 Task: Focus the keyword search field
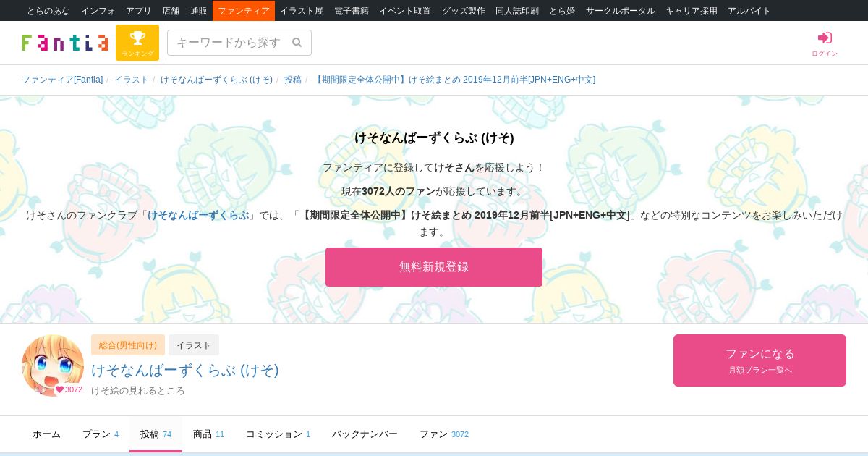click(239, 43)
